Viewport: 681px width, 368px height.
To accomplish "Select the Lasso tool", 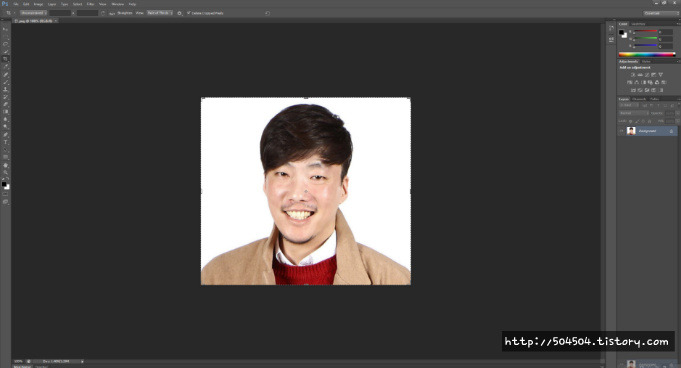I will point(5,44).
